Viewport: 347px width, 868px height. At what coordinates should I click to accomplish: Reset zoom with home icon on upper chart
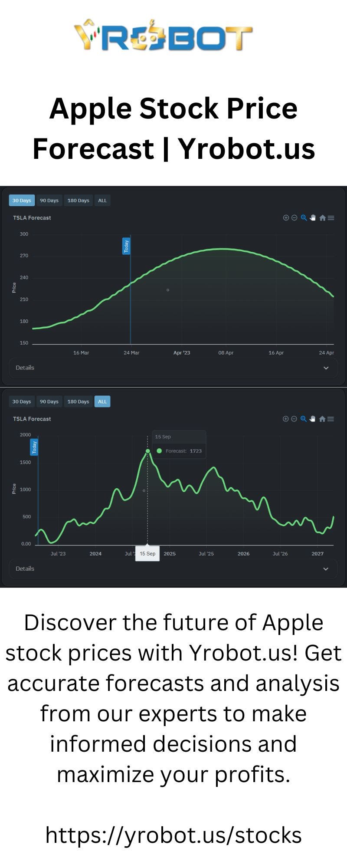click(x=322, y=218)
